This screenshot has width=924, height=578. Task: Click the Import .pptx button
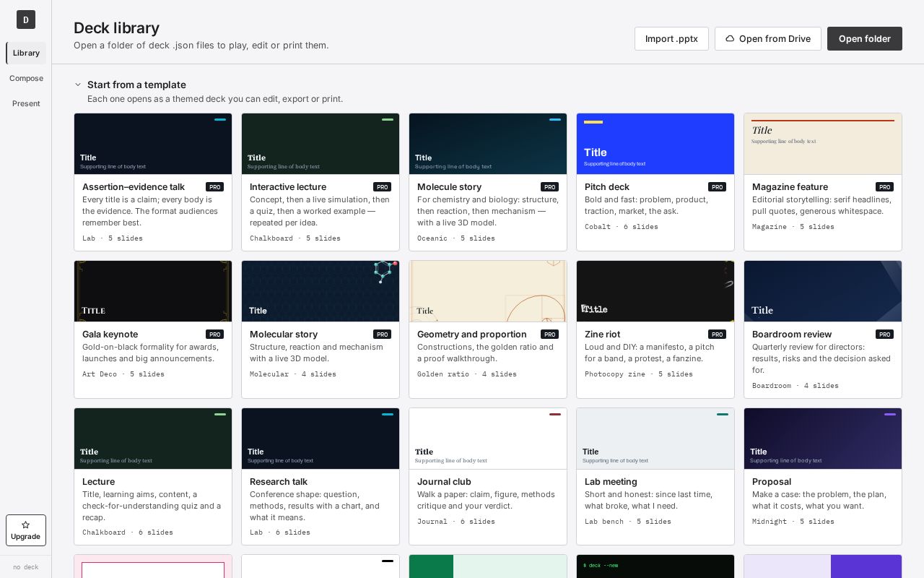(671, 38)
